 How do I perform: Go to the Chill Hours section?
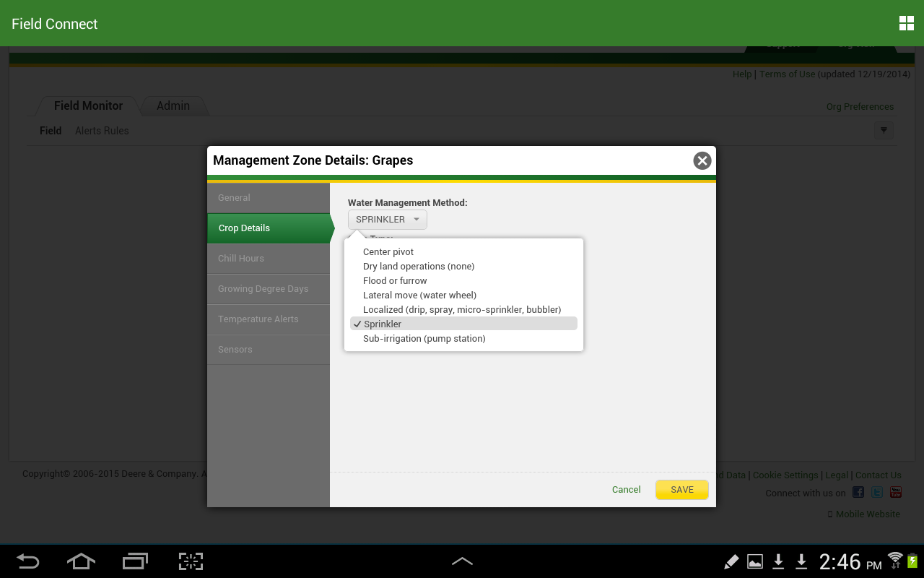(x=269, y=259)
